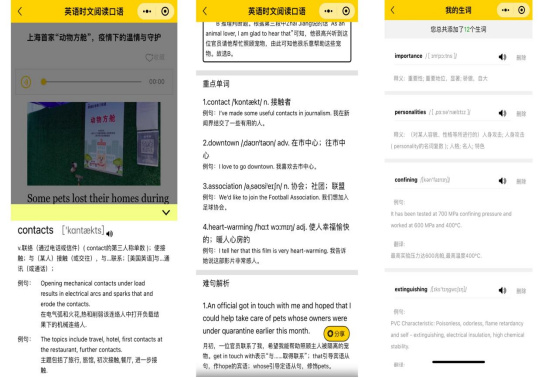The height and width of the screenshot is (378, 553).
Task: Tap the close target icon on middle screen
Action: pyautogui.click(x=346, y=11)
